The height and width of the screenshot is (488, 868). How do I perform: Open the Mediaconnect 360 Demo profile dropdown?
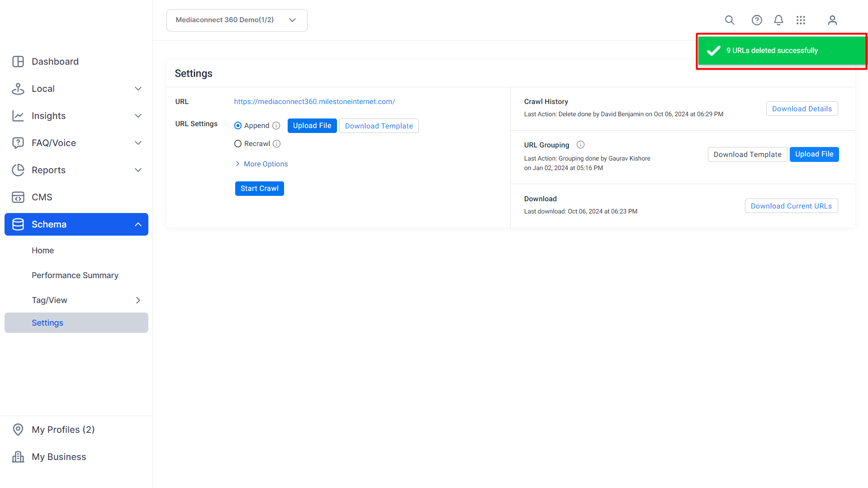click(x=237, y=20)
